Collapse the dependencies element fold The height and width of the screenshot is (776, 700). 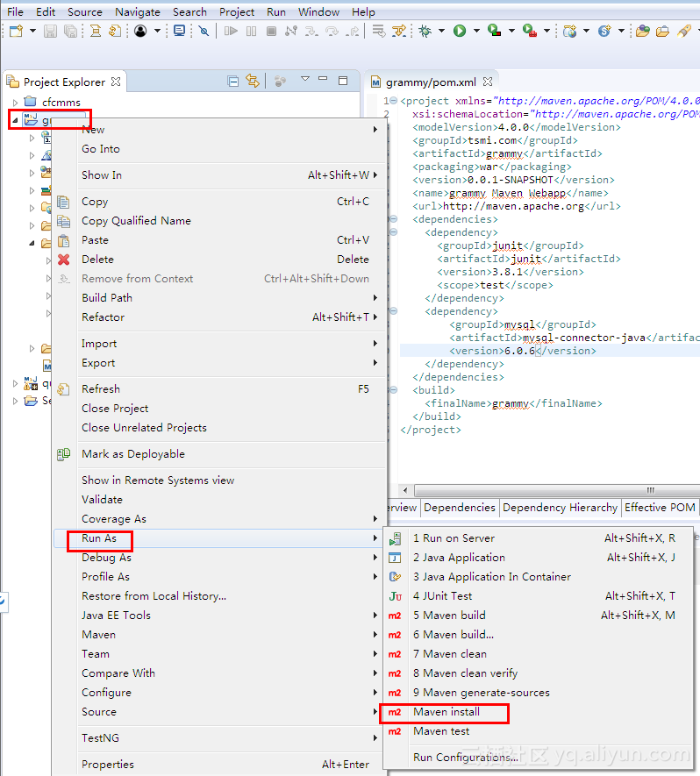(394, 218)
